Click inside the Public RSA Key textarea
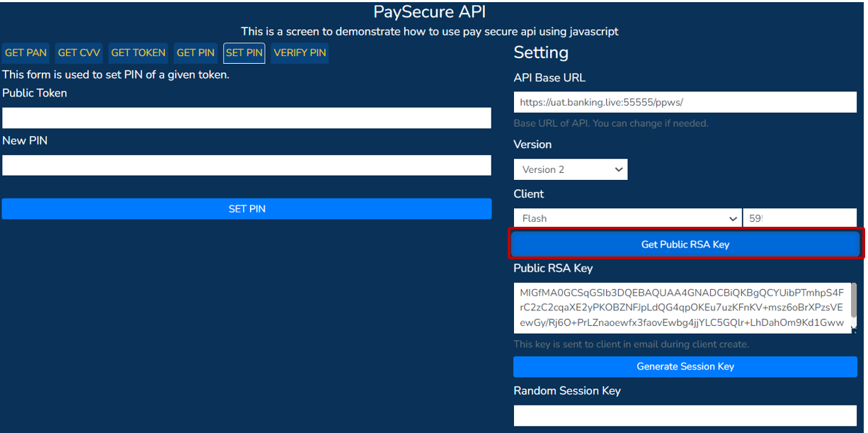The height and width of the screenshot is (433, 868). (x=682, y=308)
